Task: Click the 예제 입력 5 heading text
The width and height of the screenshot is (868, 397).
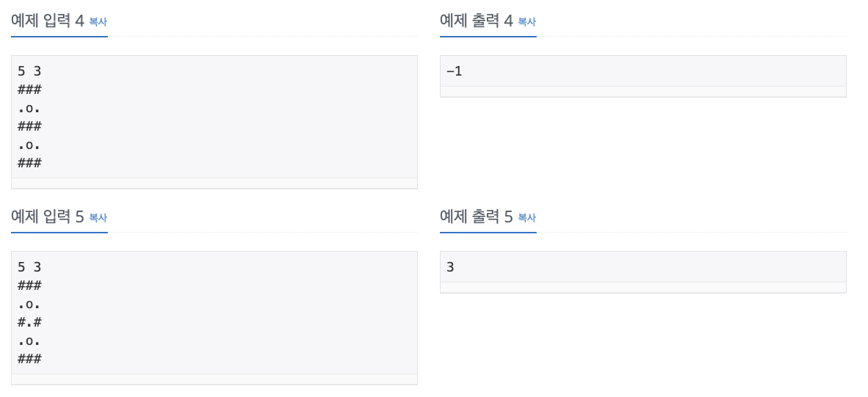Action: 48,216
